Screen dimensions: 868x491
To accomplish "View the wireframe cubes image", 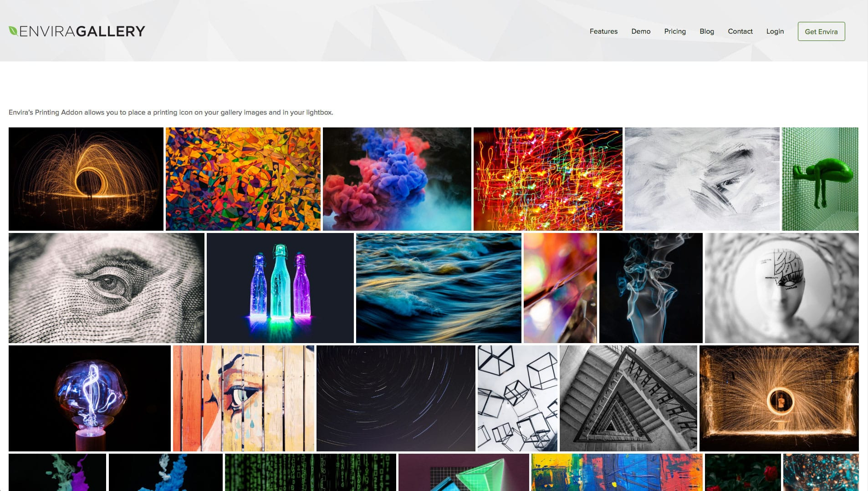I will pos(517,398).
